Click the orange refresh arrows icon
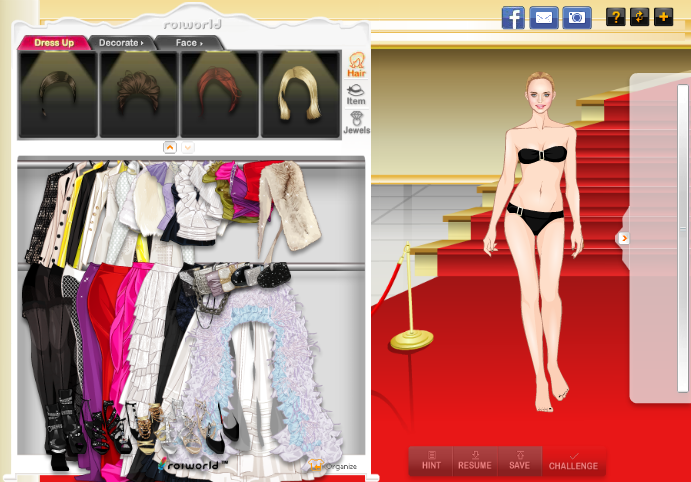The image size is (691, 482). pyautogui.click(x=639, y=17)
